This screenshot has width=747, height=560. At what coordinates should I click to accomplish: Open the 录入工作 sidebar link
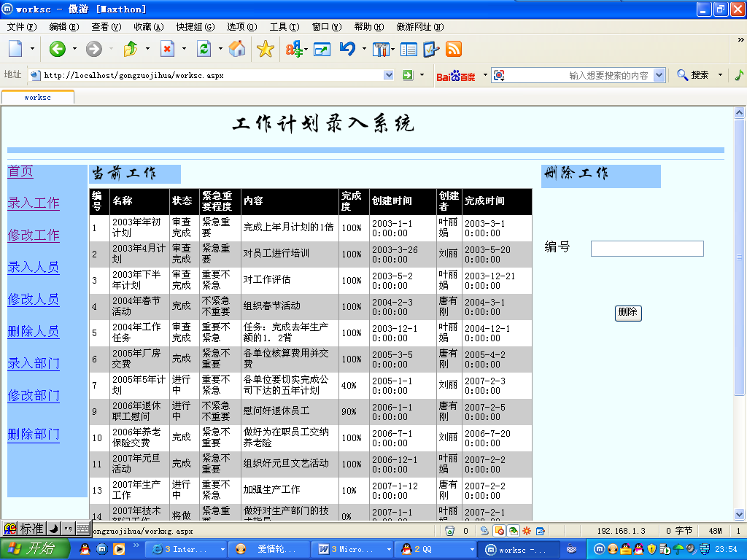click(34, 203)
